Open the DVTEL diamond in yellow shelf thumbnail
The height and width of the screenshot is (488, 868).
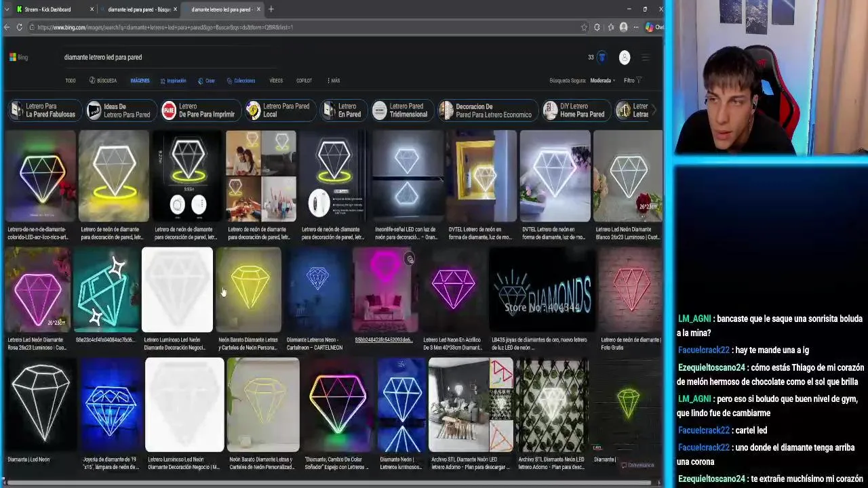tap(481, 176)
